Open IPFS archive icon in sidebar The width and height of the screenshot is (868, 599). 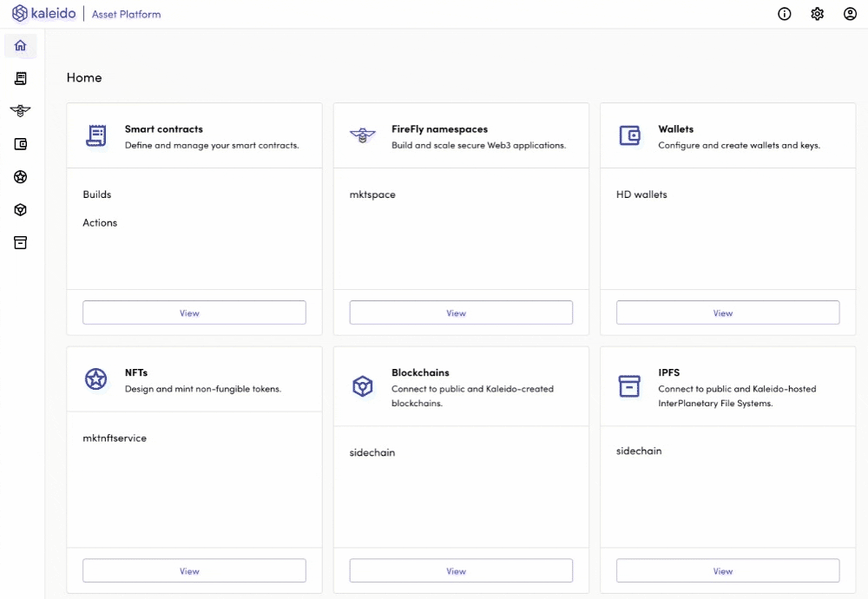pos(21,242)
